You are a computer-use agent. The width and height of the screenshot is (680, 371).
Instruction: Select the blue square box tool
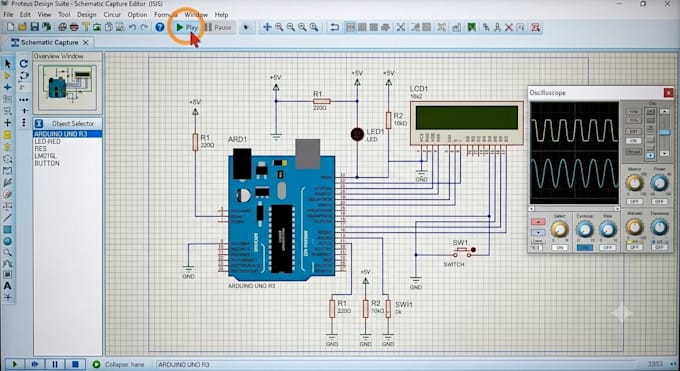coord(7,230)
